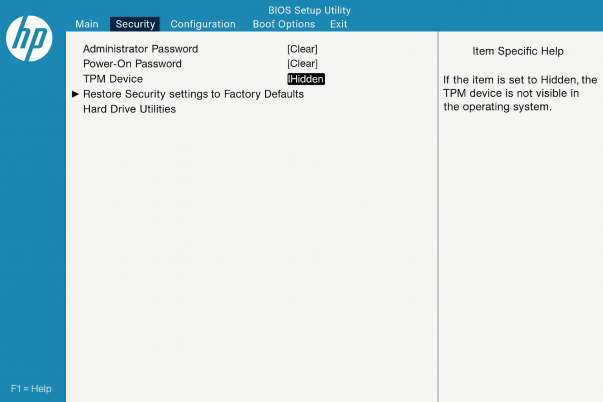603x402 pixels.
Task: Click the Item Specific Help heading
Action: click(x=518, y=51)
